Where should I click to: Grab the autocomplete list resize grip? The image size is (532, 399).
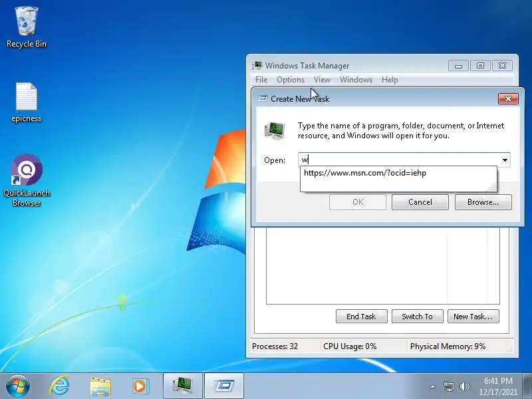(493, 187)
